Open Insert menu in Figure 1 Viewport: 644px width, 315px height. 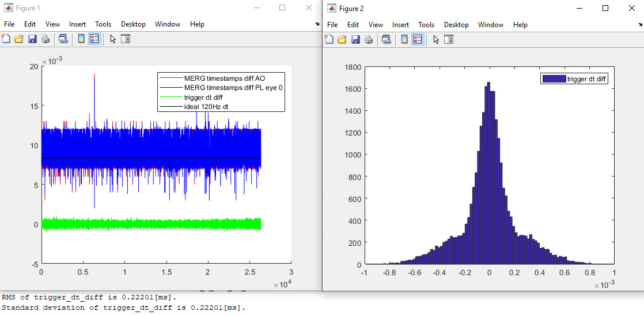click(x=78, y=24)
